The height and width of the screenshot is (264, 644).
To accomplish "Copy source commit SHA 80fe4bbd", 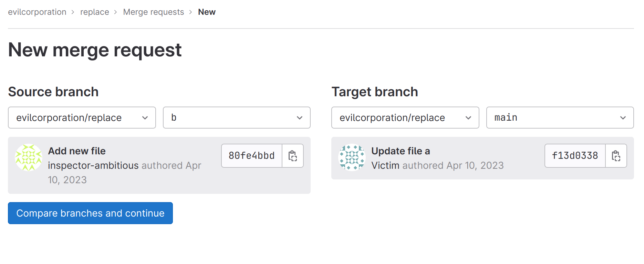I will pos(293,156).
